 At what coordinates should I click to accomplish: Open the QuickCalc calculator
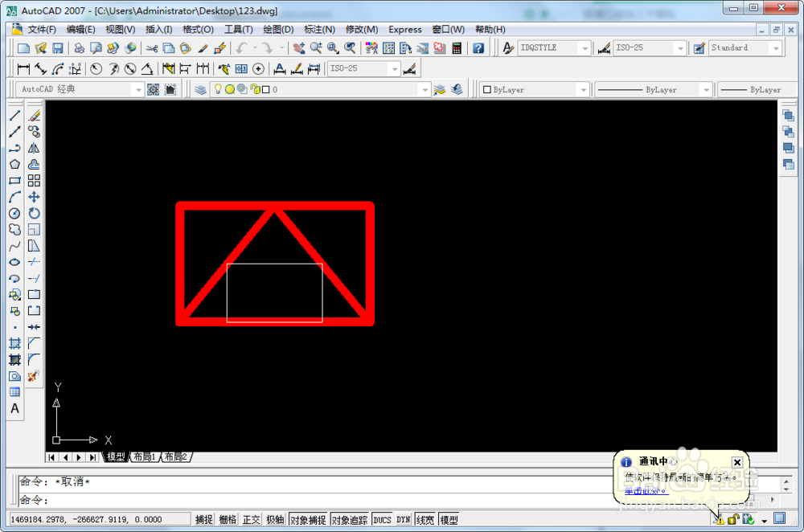point(457,48)
